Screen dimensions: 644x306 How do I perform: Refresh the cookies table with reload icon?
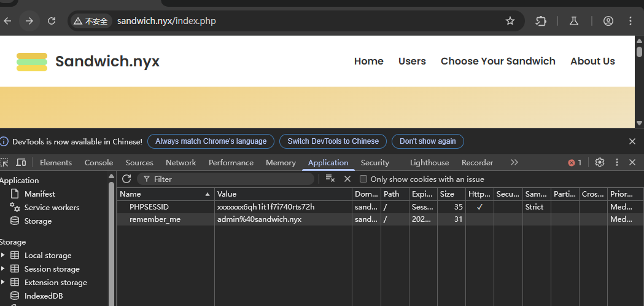[126, 179]
